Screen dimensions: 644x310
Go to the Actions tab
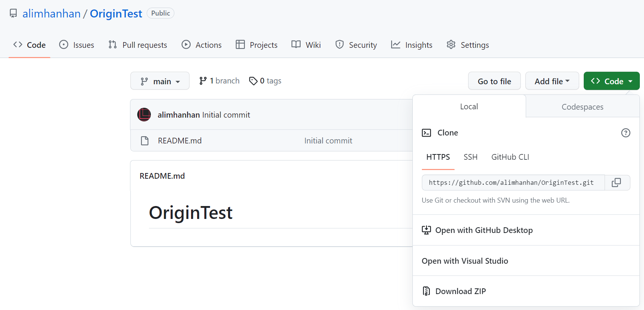[202, 45]
